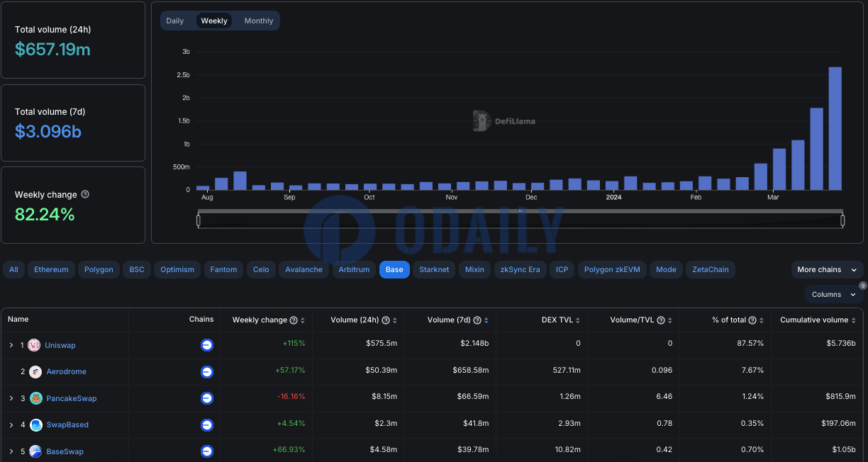Viewport: 868px width, 462px height.
Task: Sort by the Weekly change column arrows
Action: 303,320
